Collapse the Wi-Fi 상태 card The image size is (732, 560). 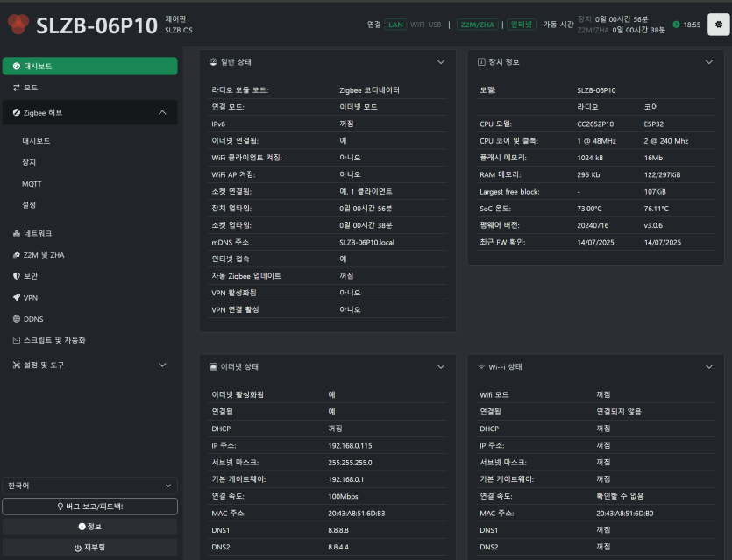point(708,367)
